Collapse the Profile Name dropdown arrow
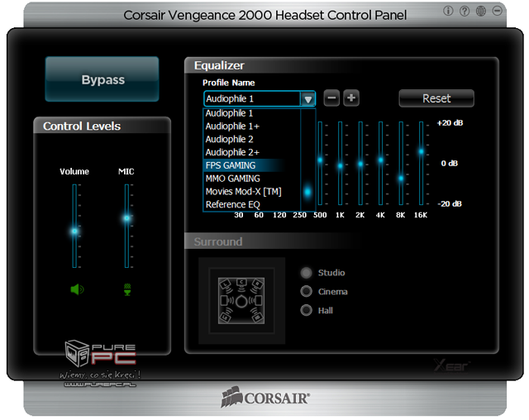The image size is (529, 420). 307,99
